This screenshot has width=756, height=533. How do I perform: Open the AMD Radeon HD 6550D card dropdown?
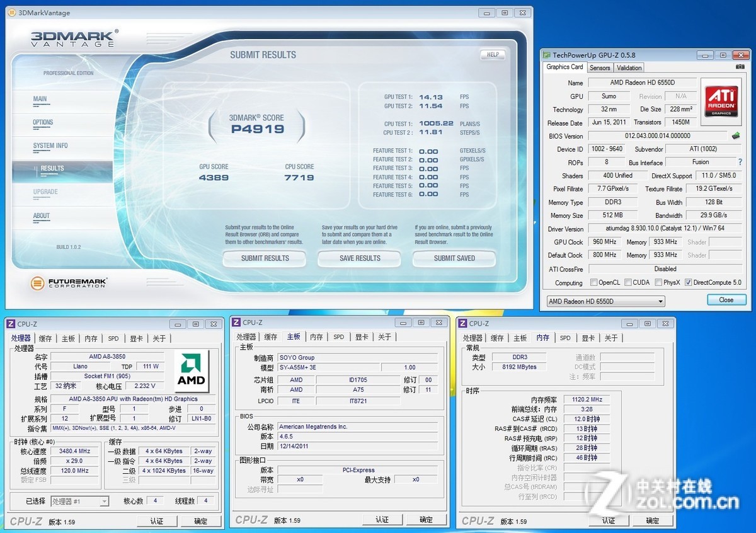pos(605,301)
